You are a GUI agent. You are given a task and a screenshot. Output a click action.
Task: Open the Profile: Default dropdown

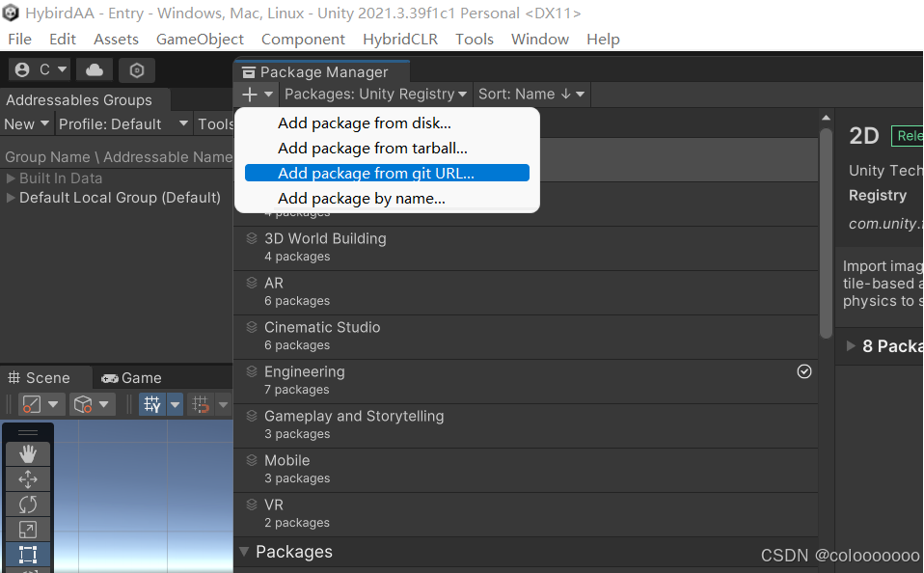[x=123, y=124]
